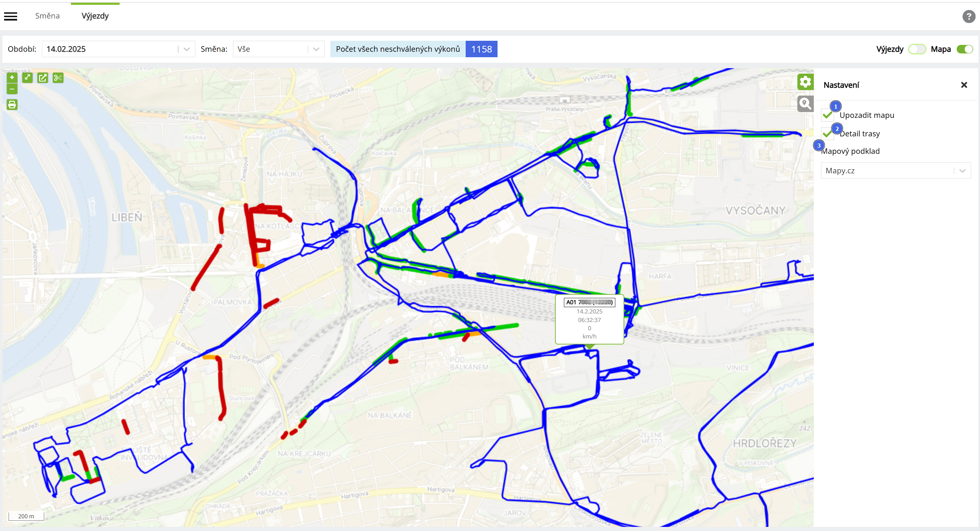Uncheck the Detail trasy checkbox
The image size is (980, 531).
pyautogui.click(x=827, y=134)
